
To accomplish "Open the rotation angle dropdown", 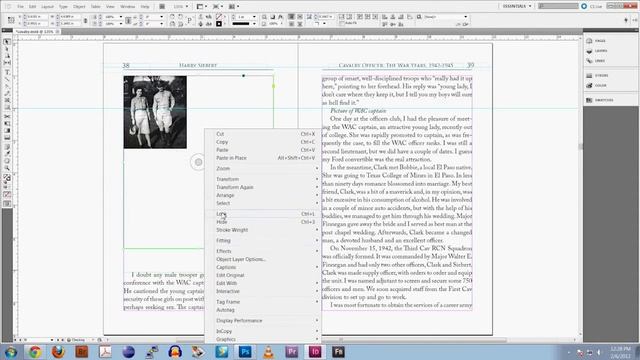I will [161, 17].
